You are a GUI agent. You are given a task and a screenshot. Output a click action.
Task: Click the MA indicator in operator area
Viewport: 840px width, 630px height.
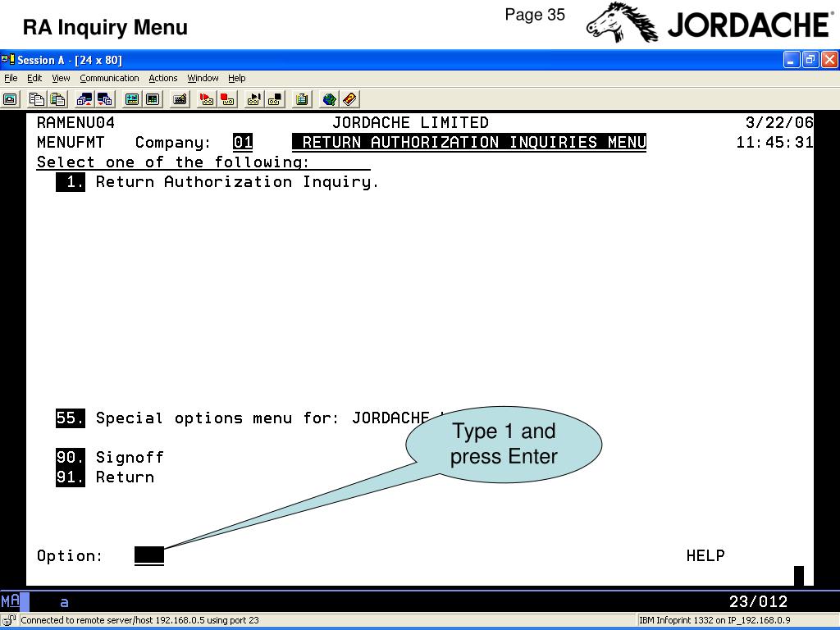point(10,600)
